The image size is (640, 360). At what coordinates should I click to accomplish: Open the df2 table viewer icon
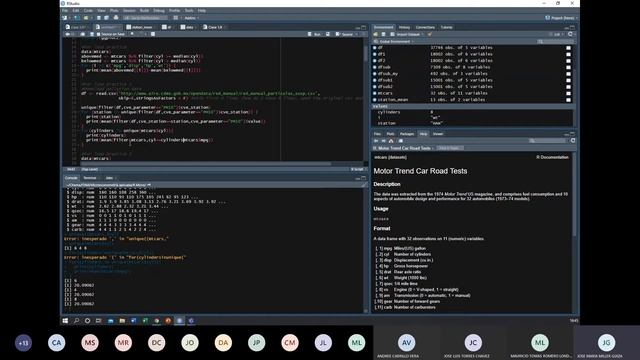coord(569,60)
